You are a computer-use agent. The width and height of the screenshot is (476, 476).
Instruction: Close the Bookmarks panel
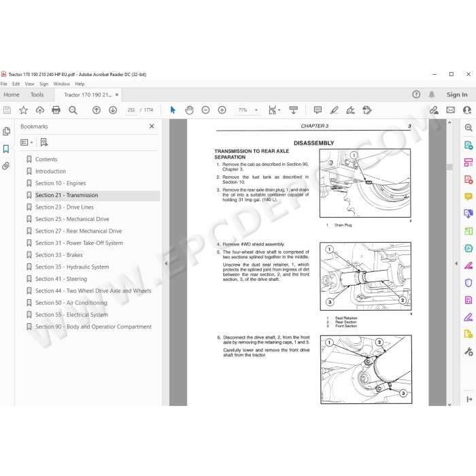[x=152, y=126]
